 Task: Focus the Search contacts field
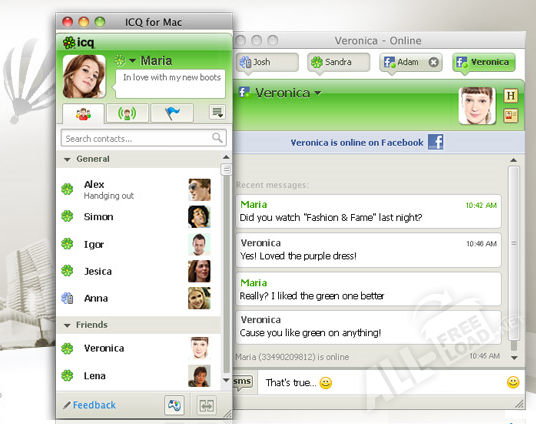144,138
